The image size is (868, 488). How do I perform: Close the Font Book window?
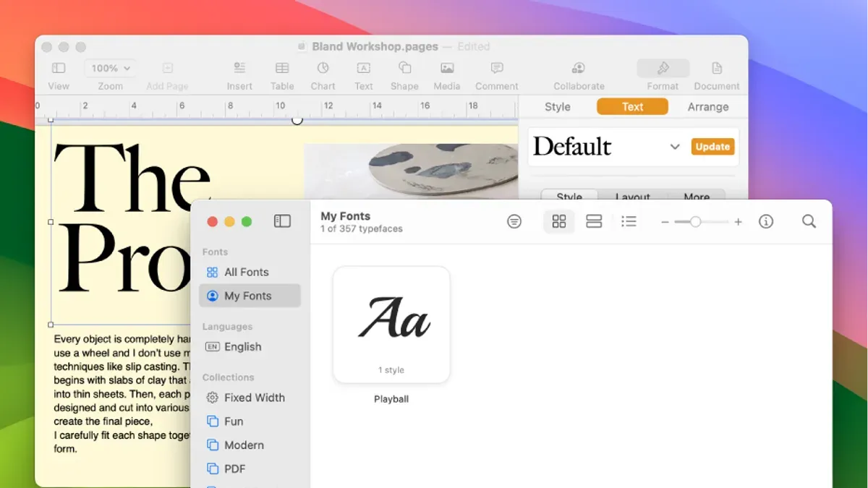click(212, 221)
